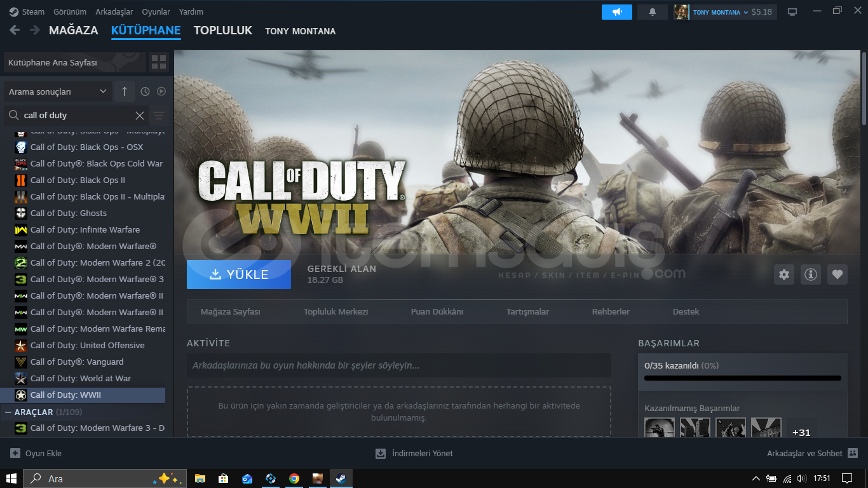The image size is (868, 488).
Task: Open Yardım menu
Action: 191,12
